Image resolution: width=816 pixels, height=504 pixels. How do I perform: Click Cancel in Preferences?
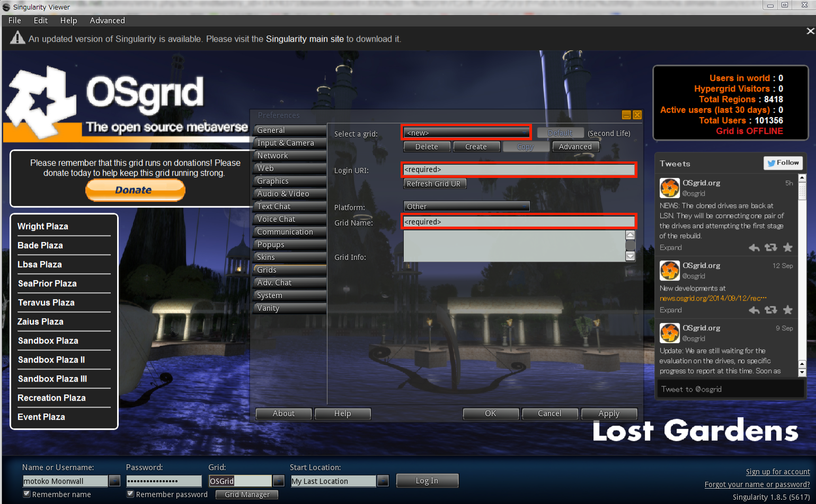[x=549, y=413]
